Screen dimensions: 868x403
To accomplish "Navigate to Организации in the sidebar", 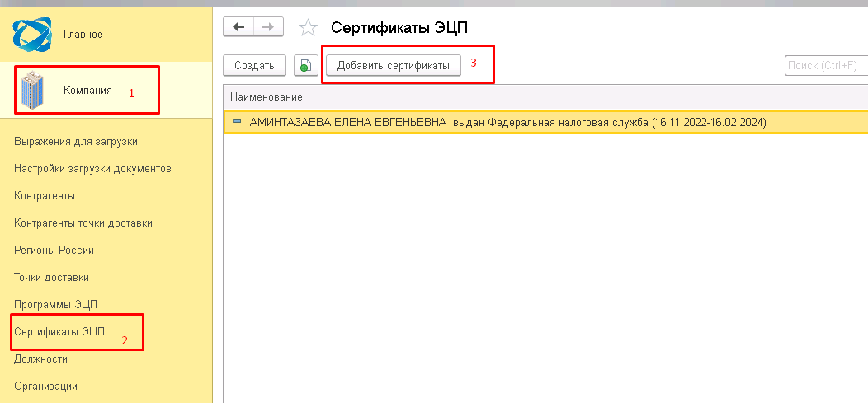I will point(45,386).
